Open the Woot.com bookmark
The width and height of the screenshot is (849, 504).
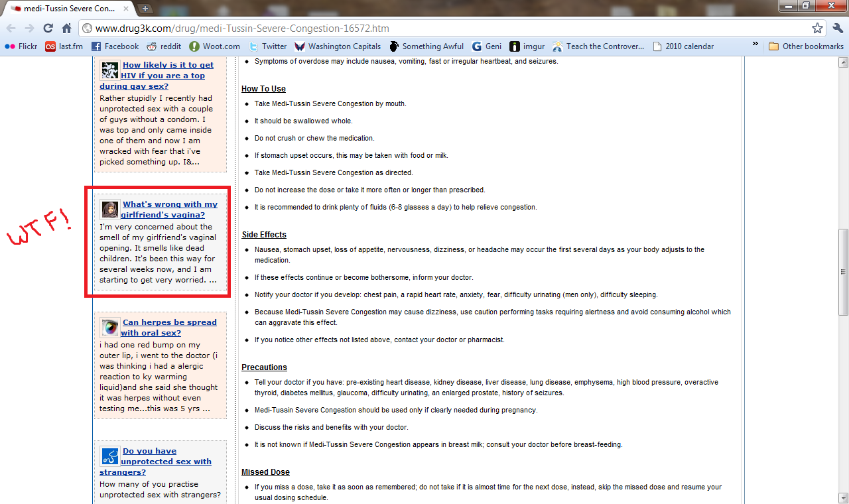[214, 46]
